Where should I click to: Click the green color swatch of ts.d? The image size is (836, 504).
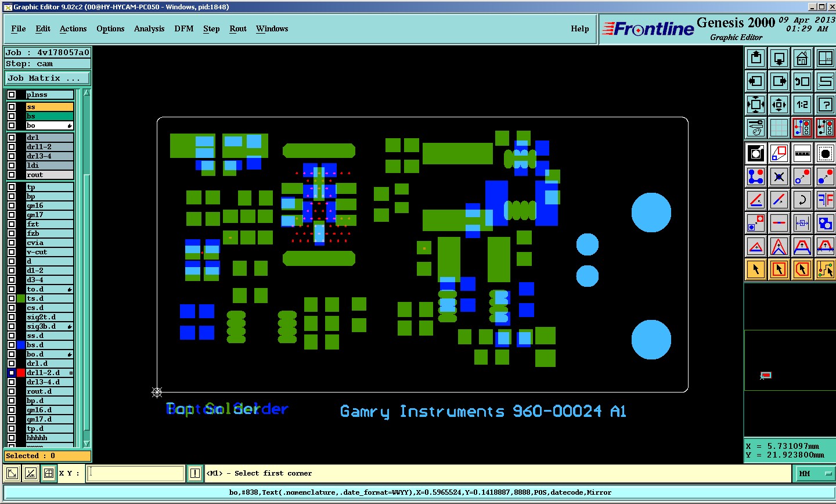coord(21,298)
